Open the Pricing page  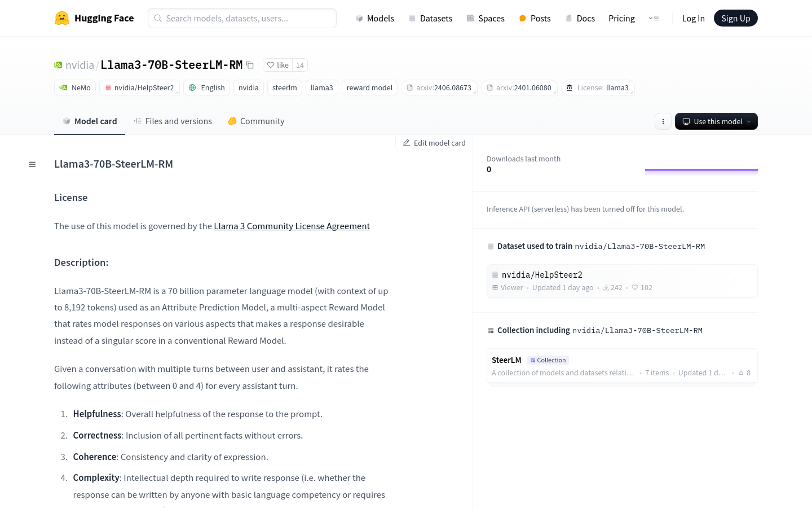621,18
